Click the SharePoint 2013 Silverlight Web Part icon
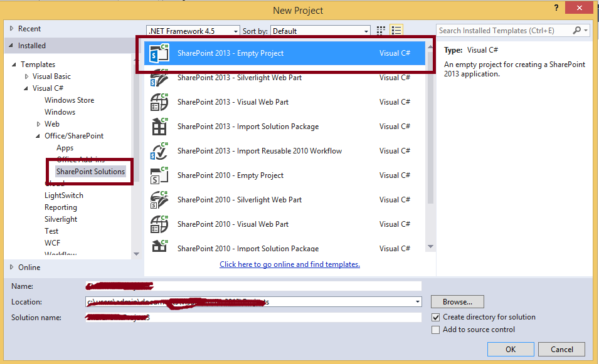This screenshot has width=599, height=364. tap(159, 78)
